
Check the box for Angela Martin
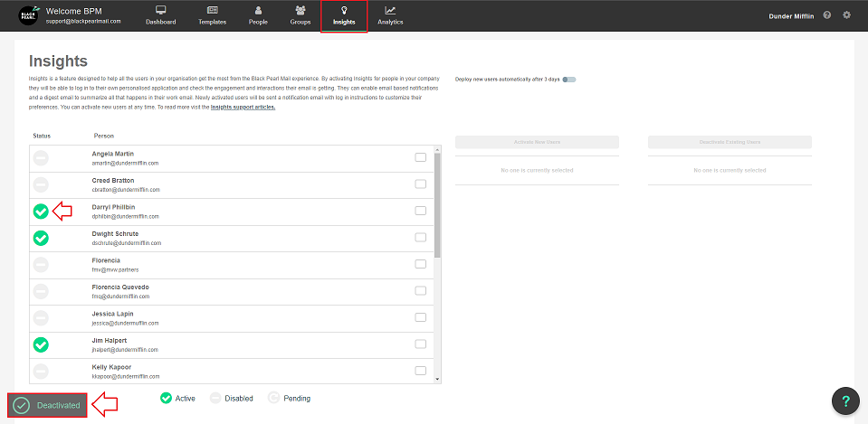pos(420,158)
